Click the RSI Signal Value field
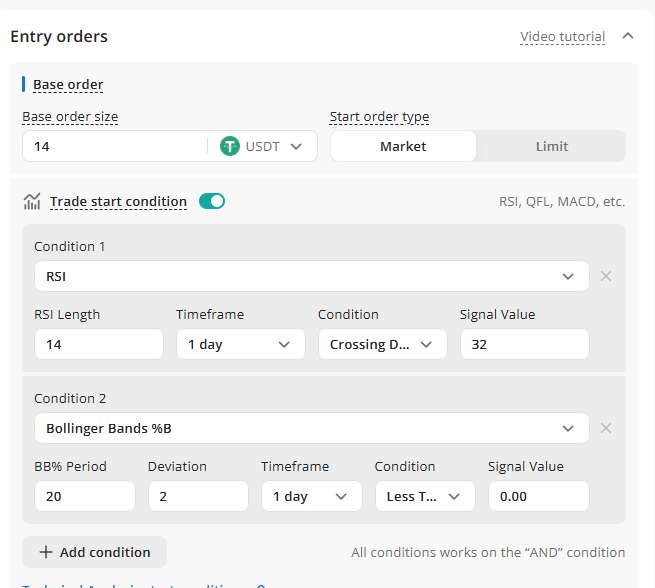655x588 pixels. coord(524,344)
